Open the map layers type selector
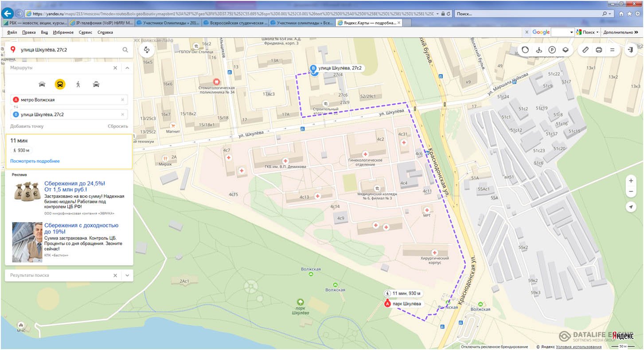 [566, 50]
